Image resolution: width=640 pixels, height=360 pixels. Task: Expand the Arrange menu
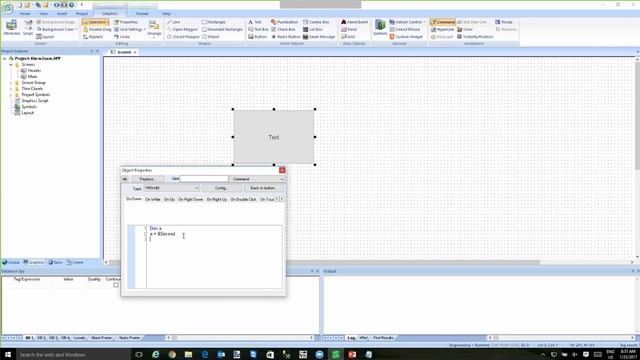tap(154, 29)
